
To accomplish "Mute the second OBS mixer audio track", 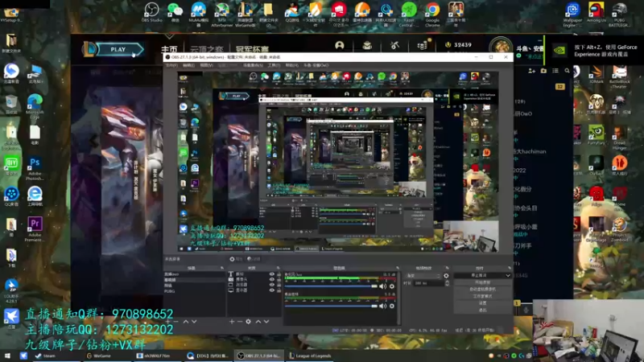I will click(x=383, y=306).
